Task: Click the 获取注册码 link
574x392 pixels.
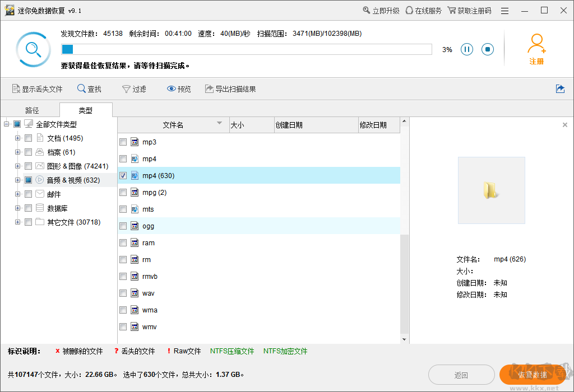Action: [x=470, y=10]
